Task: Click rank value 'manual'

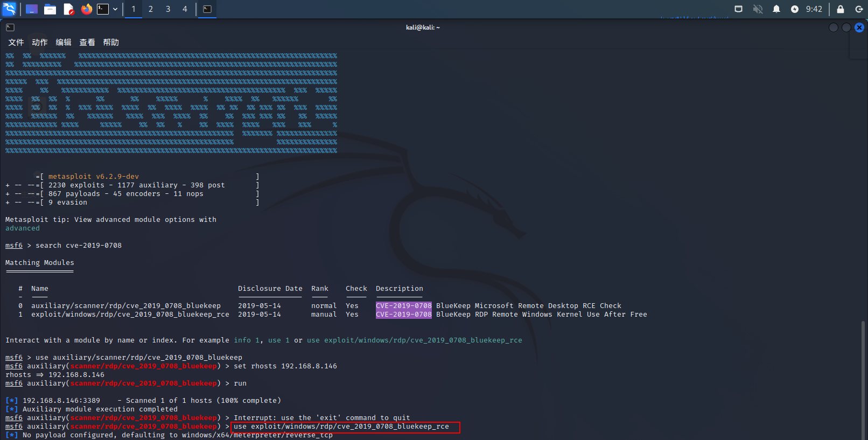Action: (324, 315)
